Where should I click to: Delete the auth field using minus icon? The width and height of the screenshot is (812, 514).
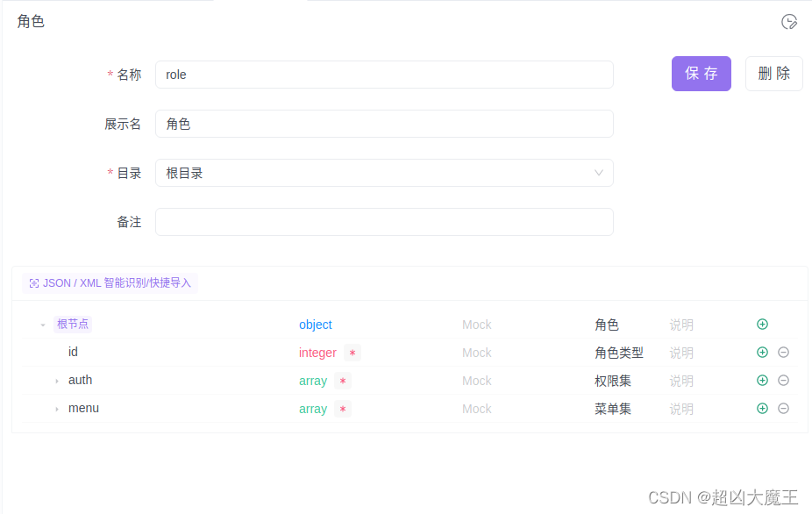click(783, 380)
